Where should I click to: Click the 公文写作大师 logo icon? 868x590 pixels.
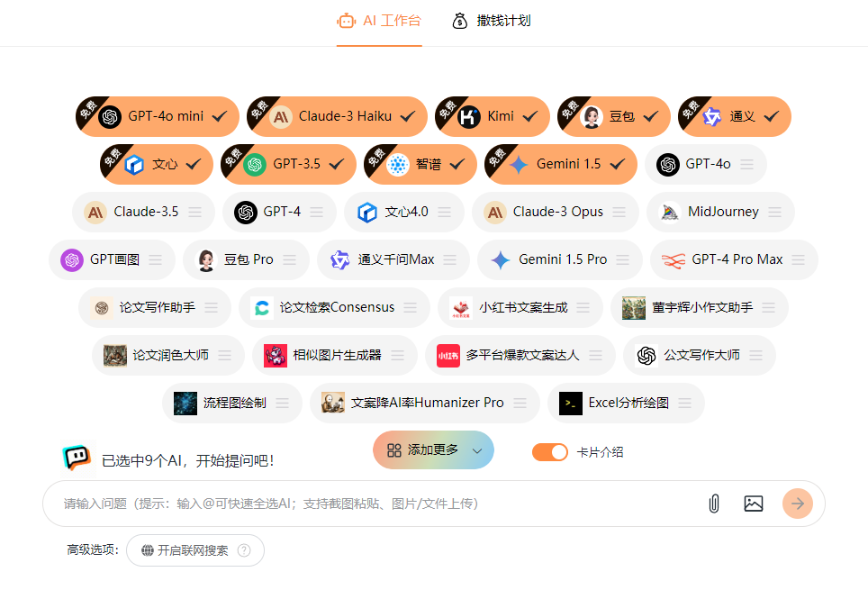[x=646, y=355]
